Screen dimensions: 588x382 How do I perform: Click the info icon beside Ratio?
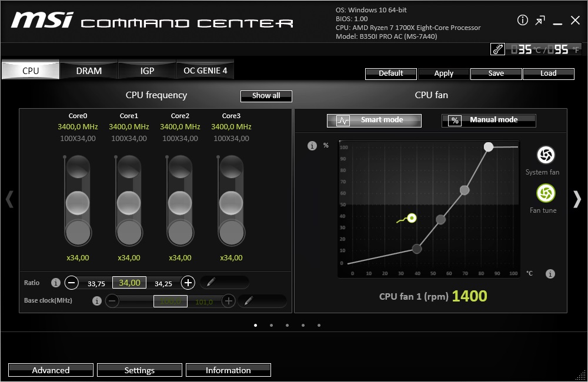[x=55, y=283]
